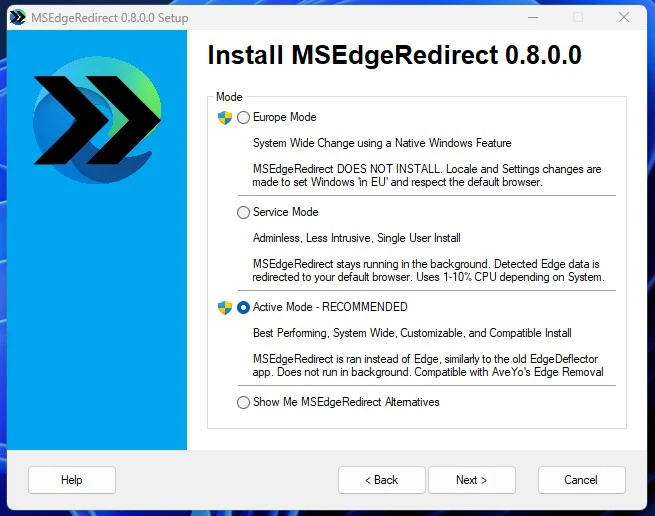The height and width of the screenshot is (516, 655).
Task: Select Active Mode - RECOMMENDED radio button
Action: pyautogui.click(x=243, y=308)
